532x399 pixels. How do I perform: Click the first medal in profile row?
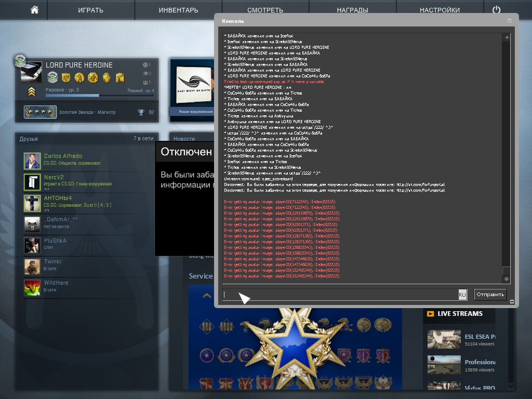(x=52, y=77)
